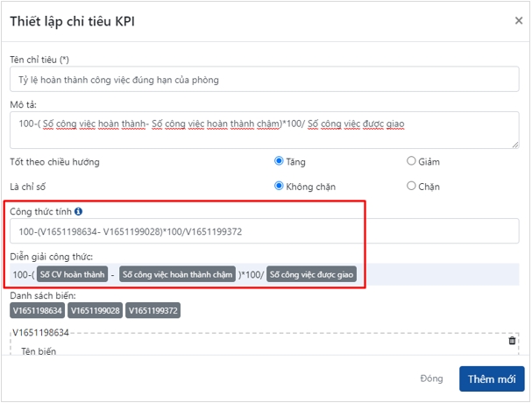Image resolution: width=532 pixels, height=403 pixels.
Task: Click the V1651199028 variable badge
Action: click(95, 310)
